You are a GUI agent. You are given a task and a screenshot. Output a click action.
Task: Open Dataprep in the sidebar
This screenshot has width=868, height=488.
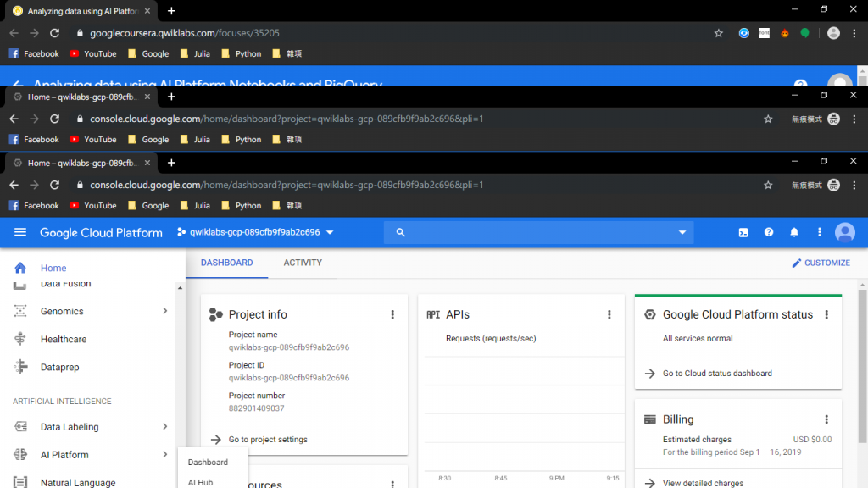coord(59,367)
